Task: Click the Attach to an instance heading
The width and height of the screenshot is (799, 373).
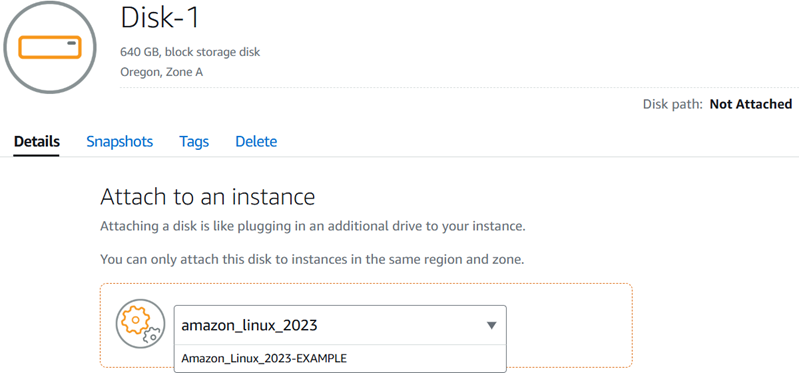Action: (207, 197)
